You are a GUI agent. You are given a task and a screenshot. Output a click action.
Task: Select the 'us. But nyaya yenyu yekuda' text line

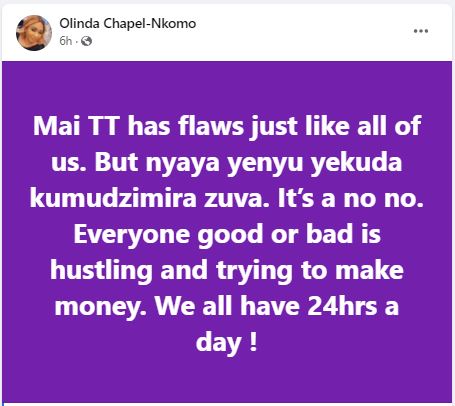(227, 162)
